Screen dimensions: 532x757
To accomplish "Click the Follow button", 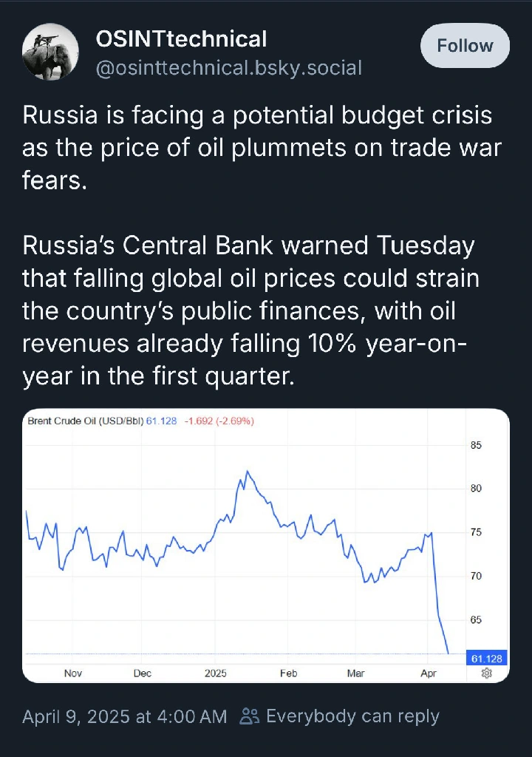I will pos(465,45).
